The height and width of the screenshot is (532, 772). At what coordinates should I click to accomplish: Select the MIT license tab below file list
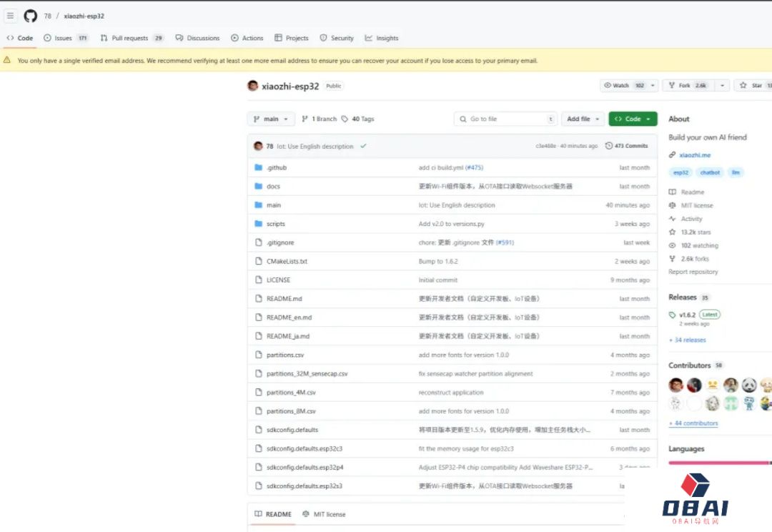click(x=324, y=514)
